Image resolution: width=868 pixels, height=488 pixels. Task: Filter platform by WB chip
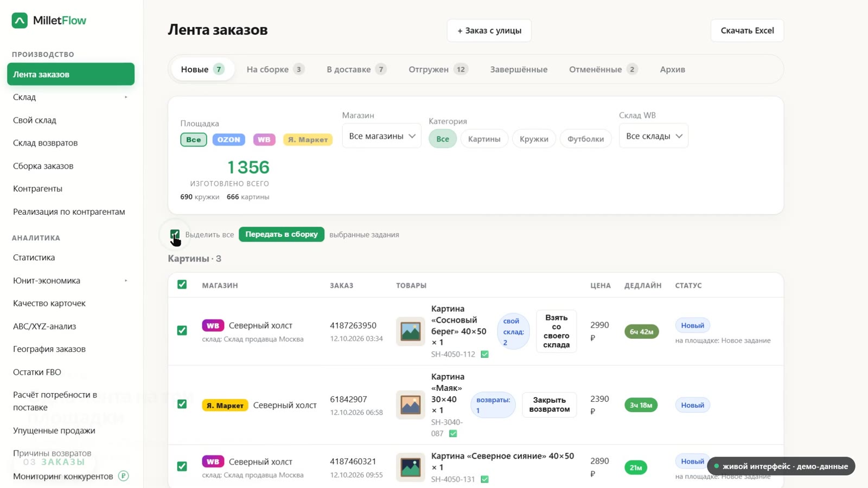pos(264,139)
